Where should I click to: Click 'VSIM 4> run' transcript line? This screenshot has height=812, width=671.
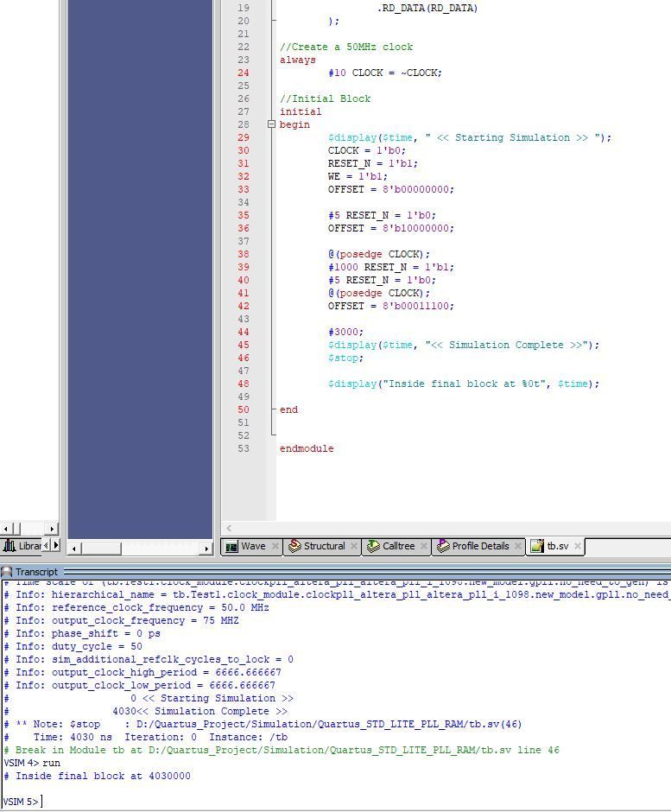[32, 763]
